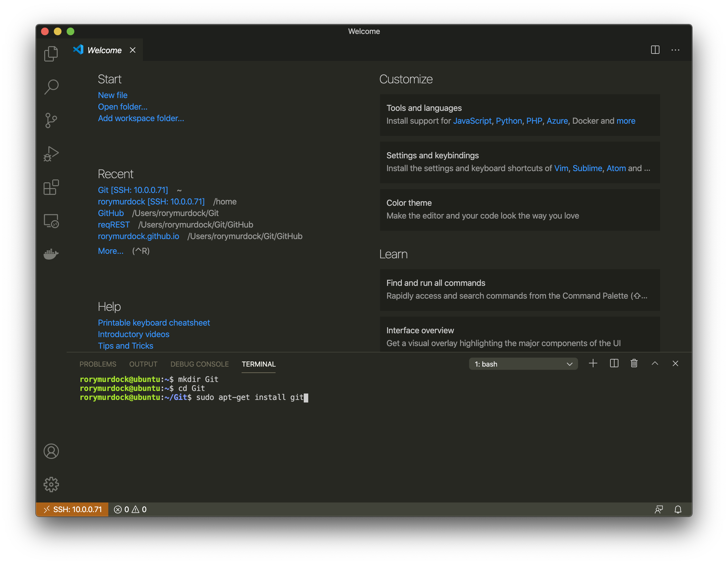Switch to the OUTPUT panel tab

click(x=143, y=364)
